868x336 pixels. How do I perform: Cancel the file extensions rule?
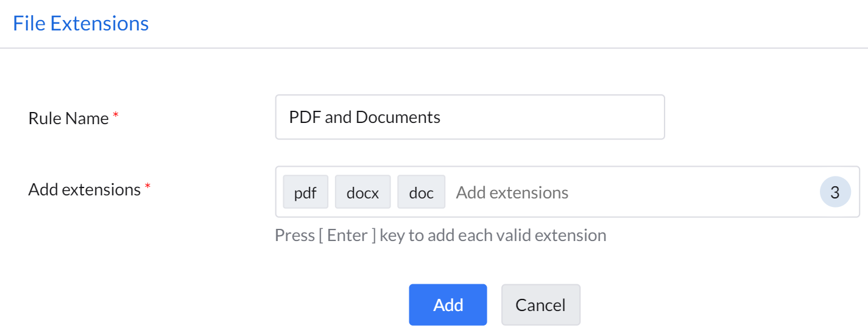540,304
